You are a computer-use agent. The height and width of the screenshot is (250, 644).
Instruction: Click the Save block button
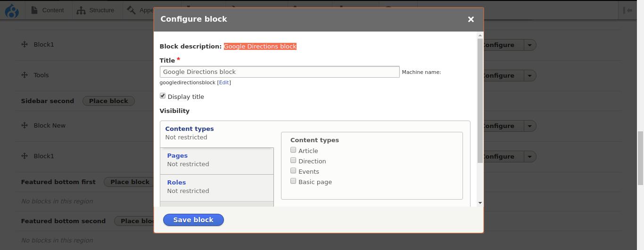(x=193, y=220)
